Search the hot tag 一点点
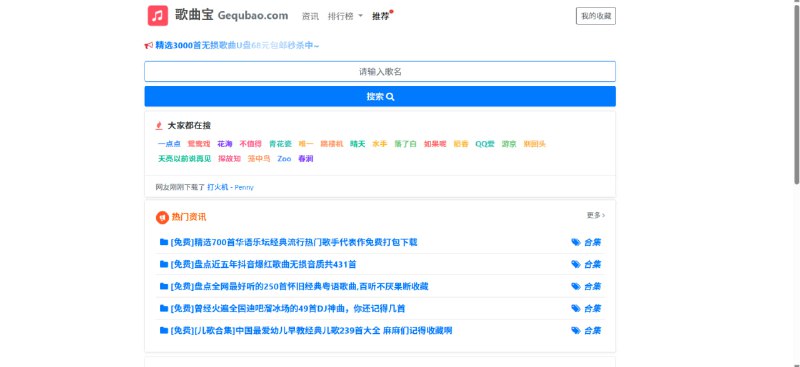800x367 pixels. 169,144
